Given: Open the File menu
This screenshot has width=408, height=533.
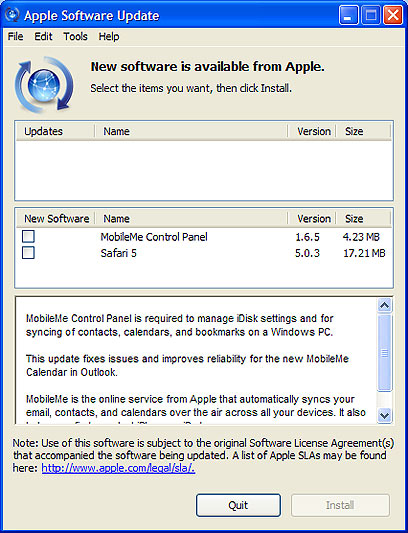Looking at the screenshot, I should 15,36.
